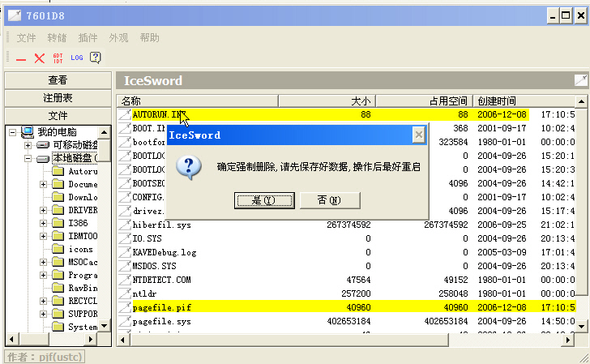Click the Autoru folder icon
590x364 pixels.
(58, 171)
